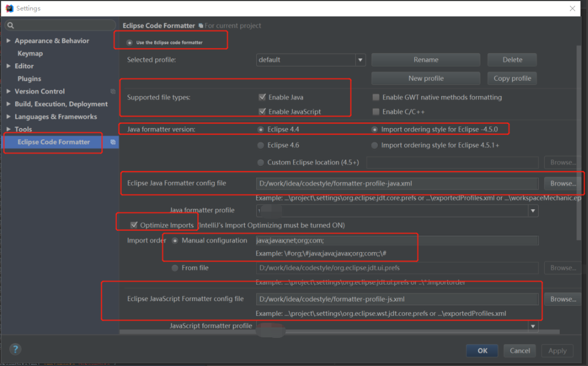The image size is (588, 366).
Task: Click project-level icon beside Eclipse Code Formatter
Action: pyautogui.click(x=113, y=142)
